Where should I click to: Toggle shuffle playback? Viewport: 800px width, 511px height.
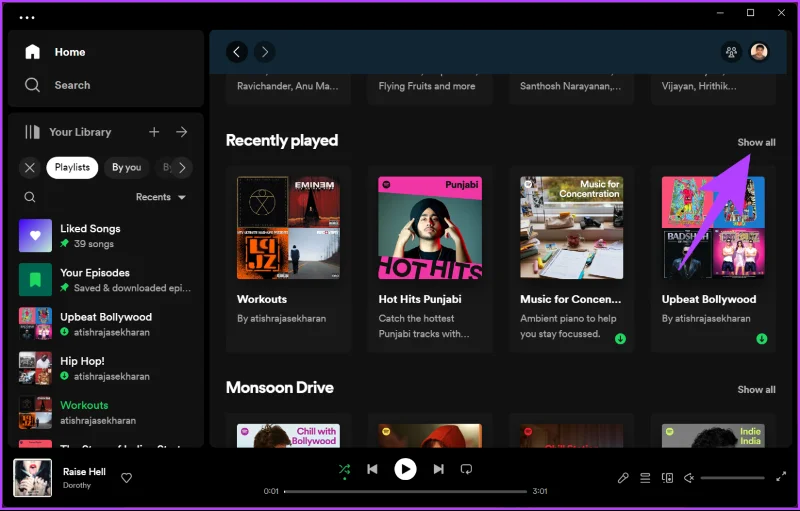coord(344,469)
